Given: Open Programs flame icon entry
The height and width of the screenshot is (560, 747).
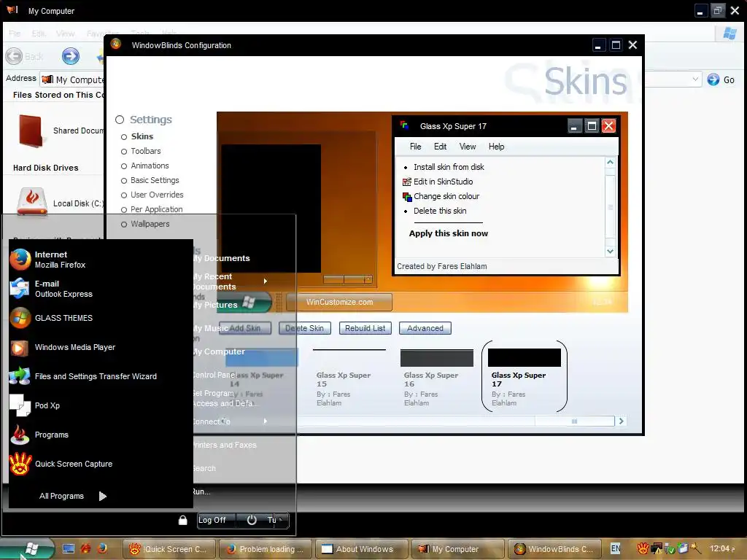Looking at the screenshot, I should click(x=39, y=435).
